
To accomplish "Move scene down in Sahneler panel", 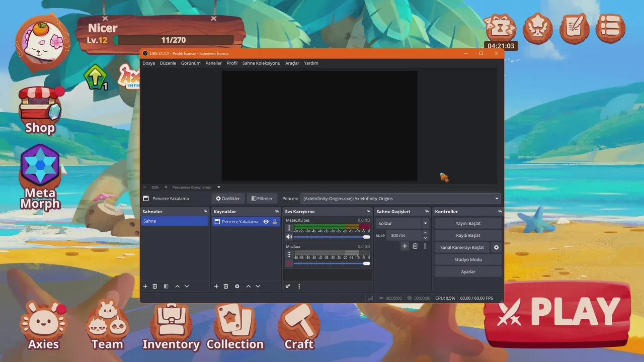I will (187, 286).
